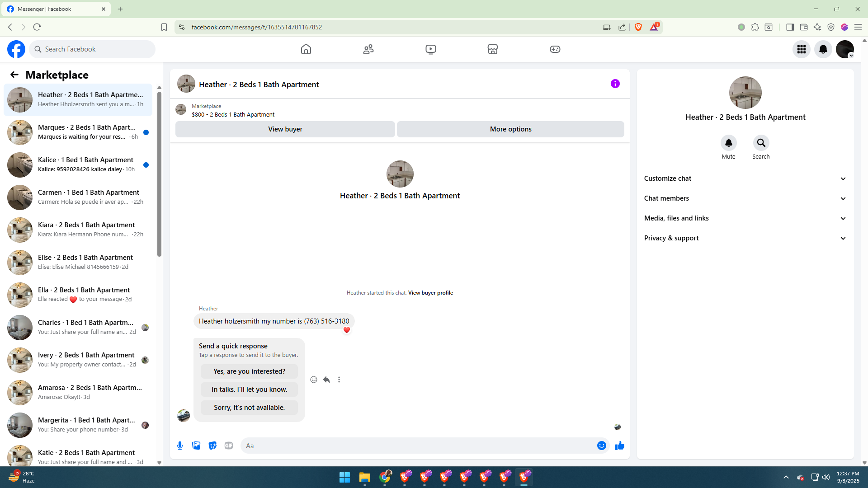
Task: Open browser extensions puzzle icon
Action: pyautogui.click(x=755, y=27)
